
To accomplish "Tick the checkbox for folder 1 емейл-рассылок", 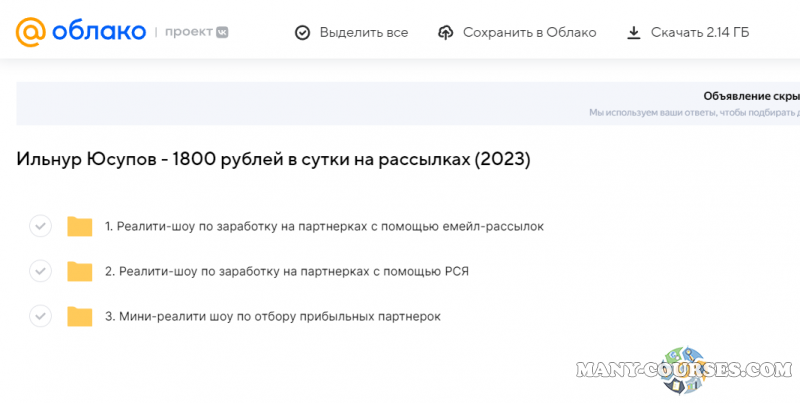I will 40,226.
